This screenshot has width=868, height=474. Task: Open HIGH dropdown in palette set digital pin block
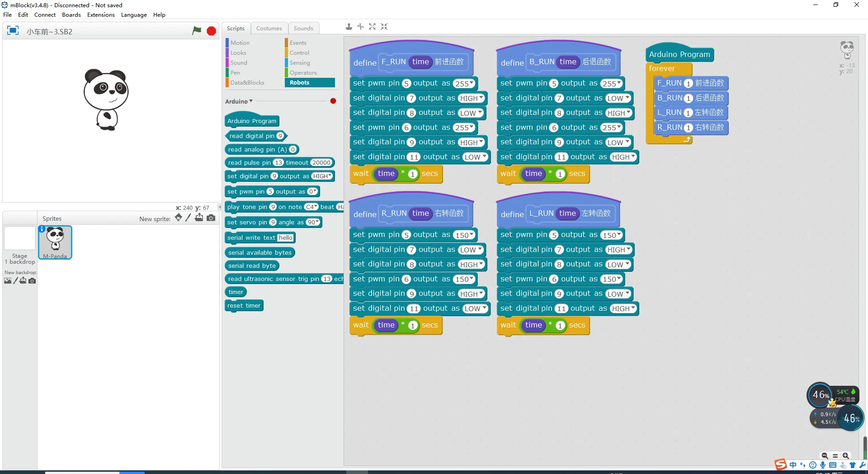click(x=322, y=176)
